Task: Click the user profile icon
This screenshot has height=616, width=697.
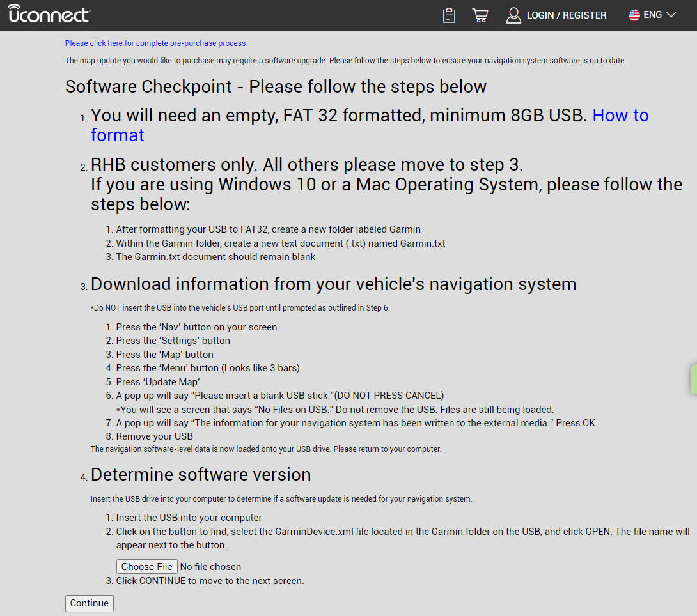Action: click(513, 15)
